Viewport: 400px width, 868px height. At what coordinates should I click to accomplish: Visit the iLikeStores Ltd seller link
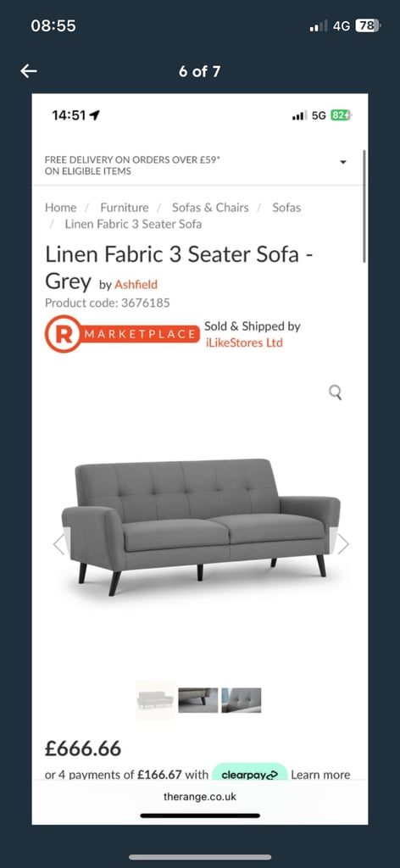coord(244,342)
